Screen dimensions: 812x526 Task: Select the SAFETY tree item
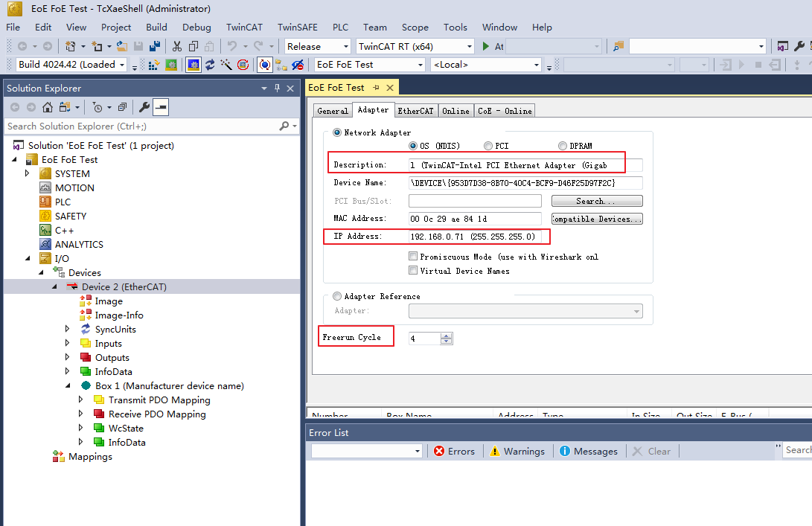point(71,216)
